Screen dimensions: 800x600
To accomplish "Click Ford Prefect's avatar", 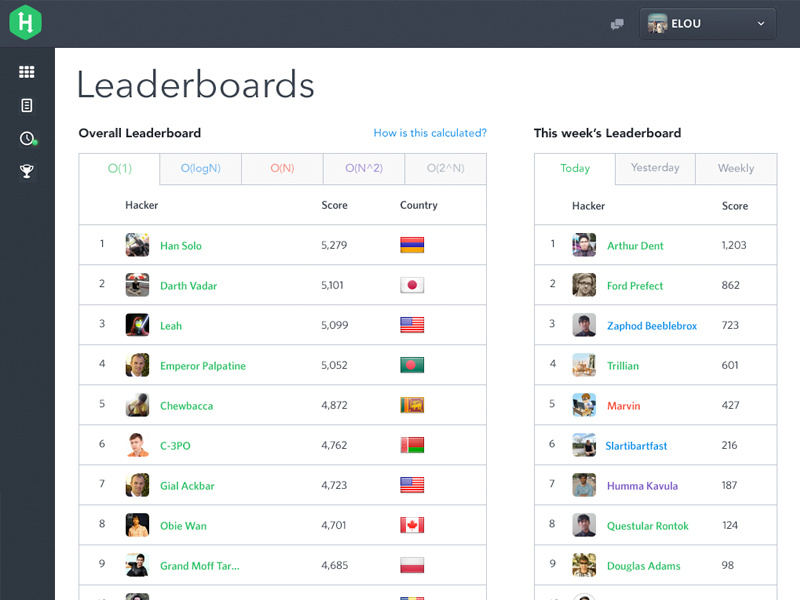I will (584, 285).
